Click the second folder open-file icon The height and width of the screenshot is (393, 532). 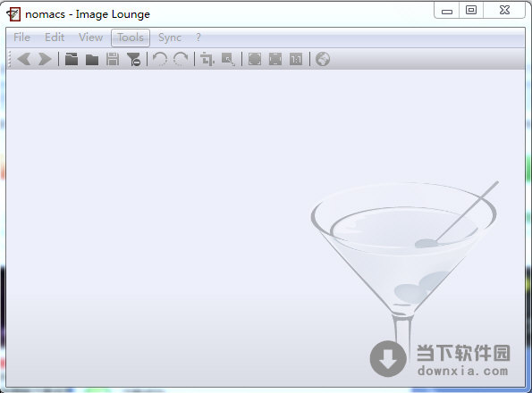(92, 59)
